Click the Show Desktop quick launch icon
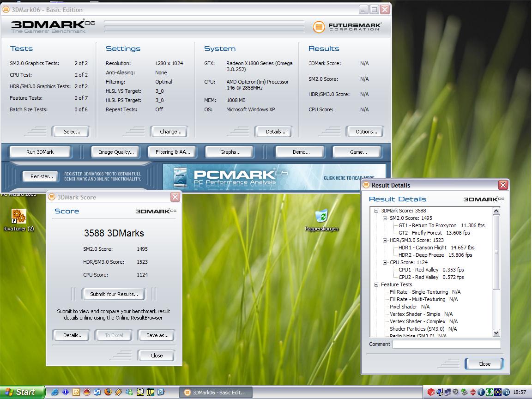 97,392
